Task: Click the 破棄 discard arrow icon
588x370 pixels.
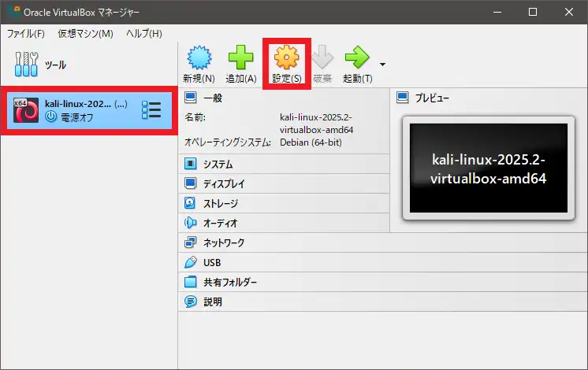Action: pos(322,57)
